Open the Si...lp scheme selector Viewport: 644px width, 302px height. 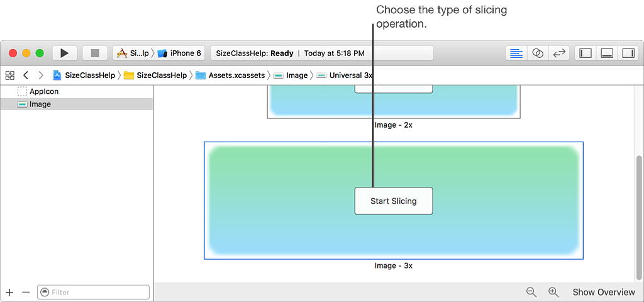(133, 53)
